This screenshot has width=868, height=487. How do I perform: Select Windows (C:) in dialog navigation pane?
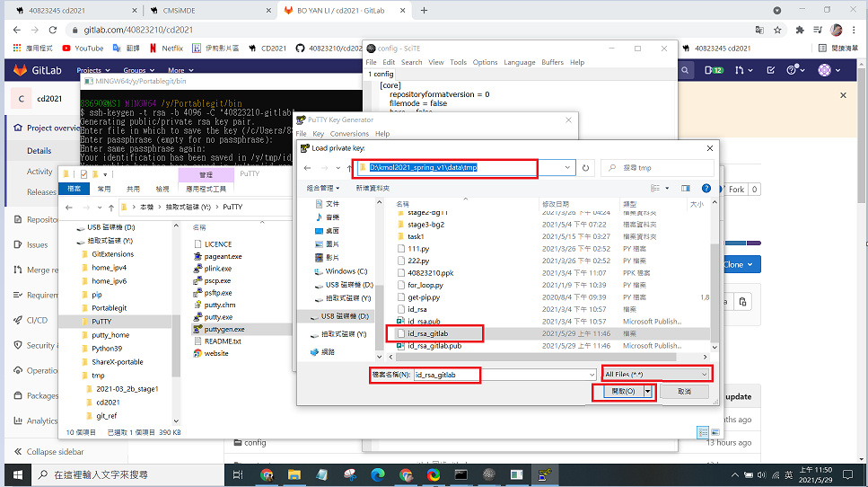tap(340, 271)
